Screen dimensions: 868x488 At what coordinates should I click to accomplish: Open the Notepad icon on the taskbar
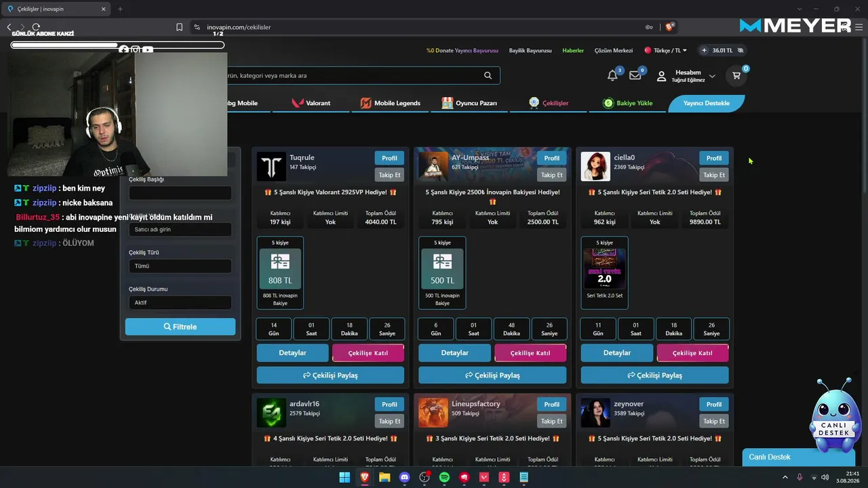point(524,477)
